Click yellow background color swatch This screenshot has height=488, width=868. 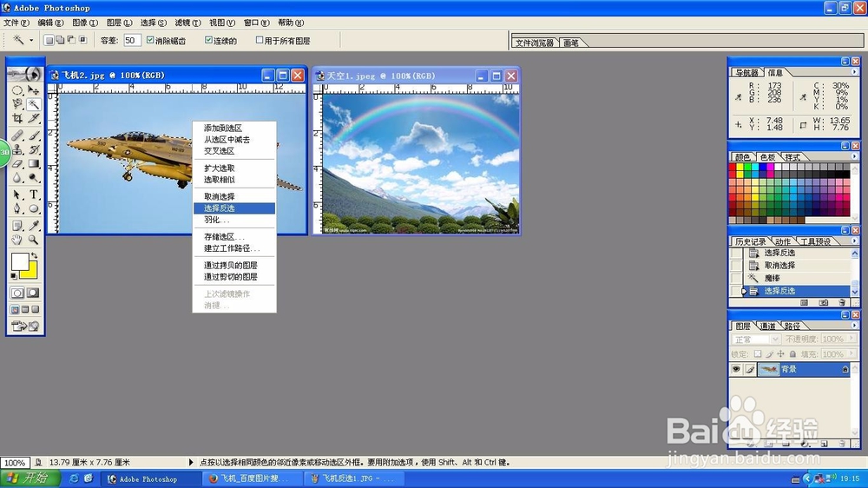(31, 273)
